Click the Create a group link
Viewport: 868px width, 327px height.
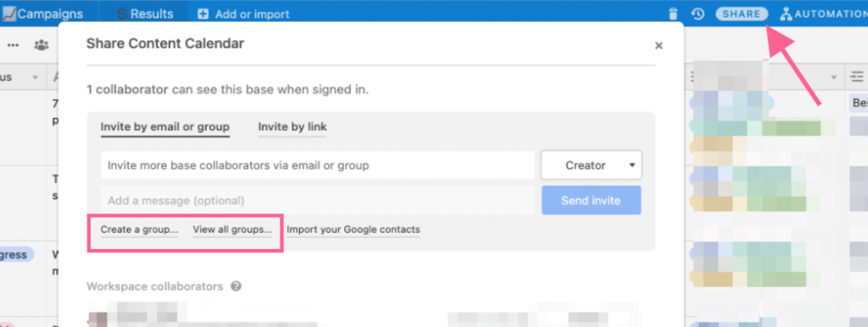click(140, 230)
